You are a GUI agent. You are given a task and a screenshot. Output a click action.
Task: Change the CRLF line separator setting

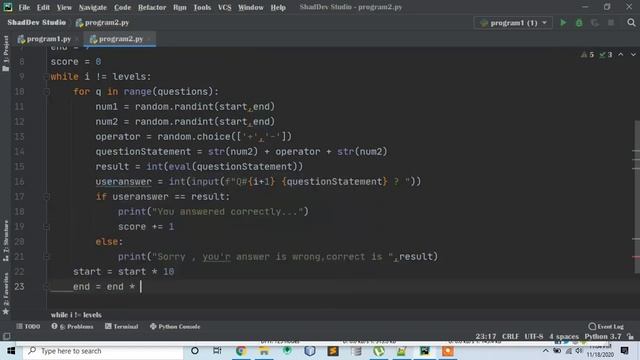click(510, 336)
